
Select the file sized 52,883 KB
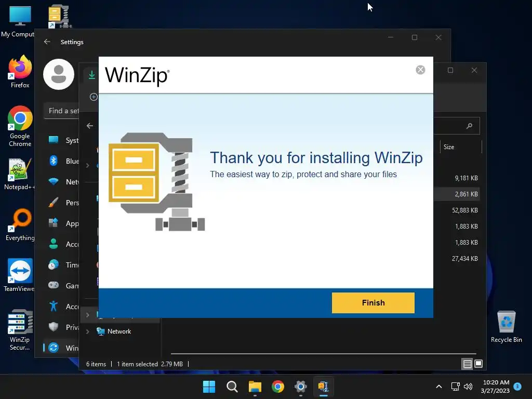465,210
